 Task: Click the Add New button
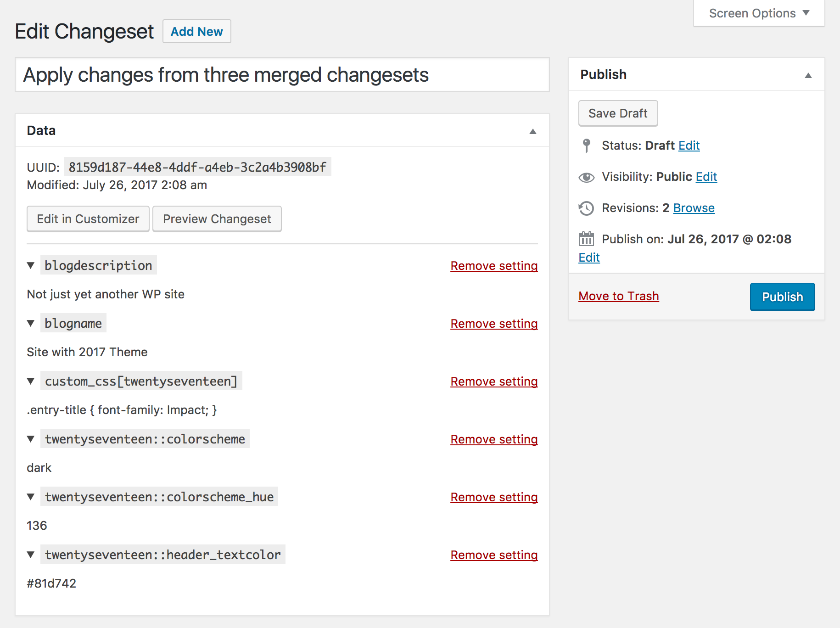tap(197, 31)
